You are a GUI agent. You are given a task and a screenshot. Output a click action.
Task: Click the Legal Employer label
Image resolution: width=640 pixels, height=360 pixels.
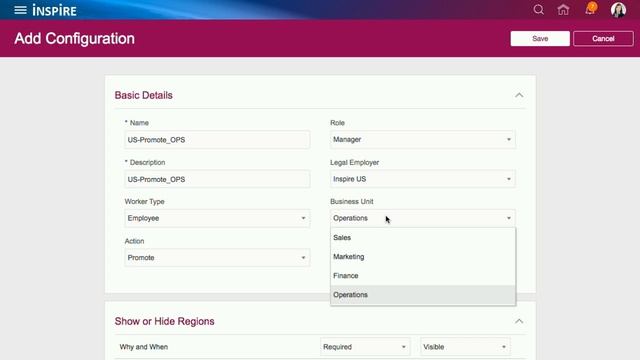[354, 162]
